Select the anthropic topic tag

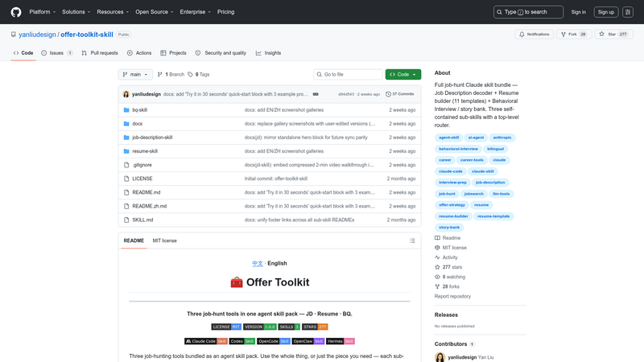click(502, 138)
